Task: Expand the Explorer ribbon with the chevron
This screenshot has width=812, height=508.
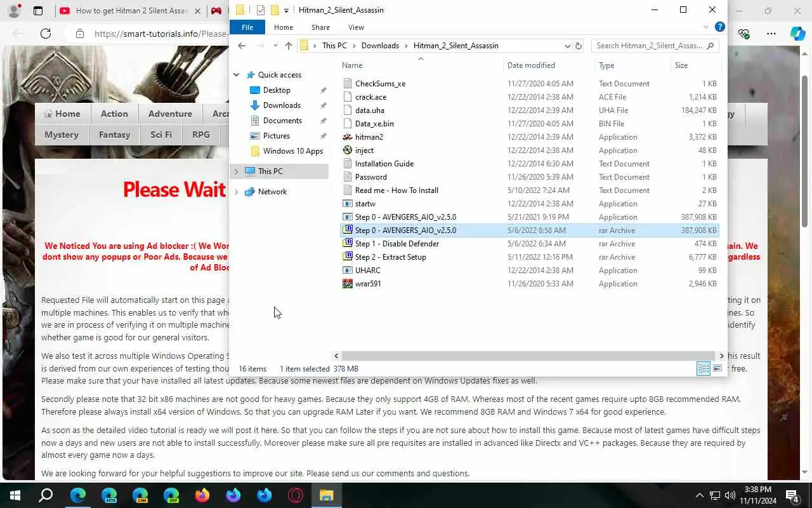Action: 706,27
